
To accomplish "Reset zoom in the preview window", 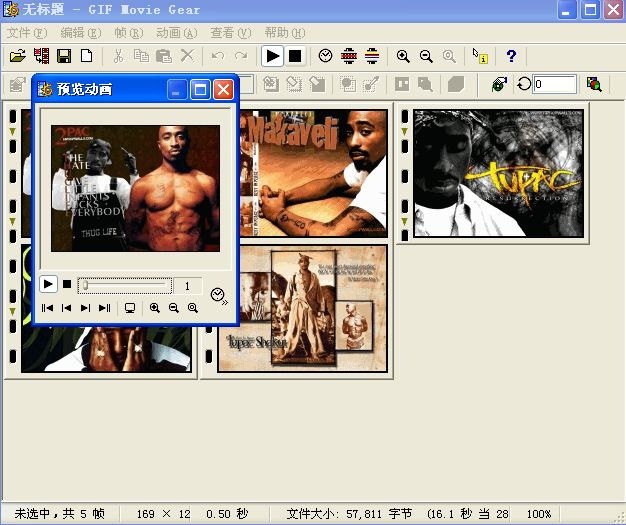I will tap(193, 308).
